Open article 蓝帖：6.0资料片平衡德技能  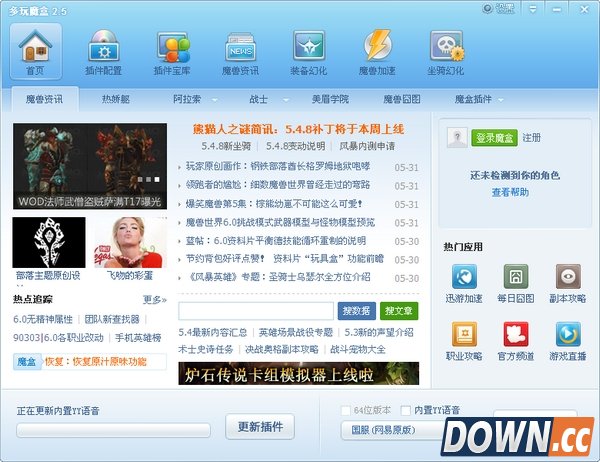[x=276, y=241]
